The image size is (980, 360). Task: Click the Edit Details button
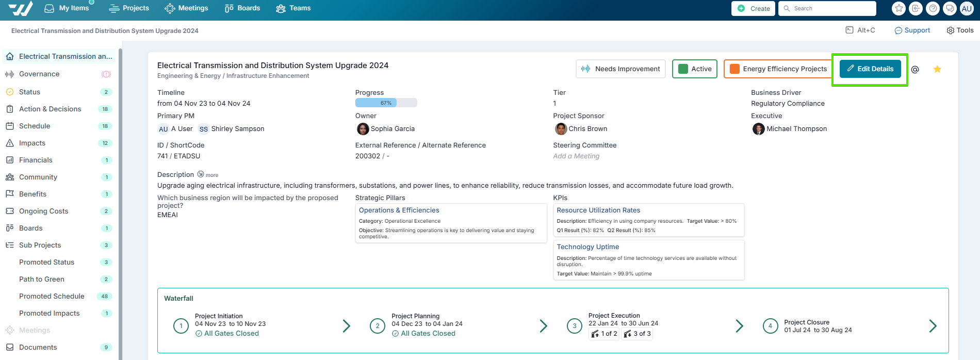click(870, 69)
